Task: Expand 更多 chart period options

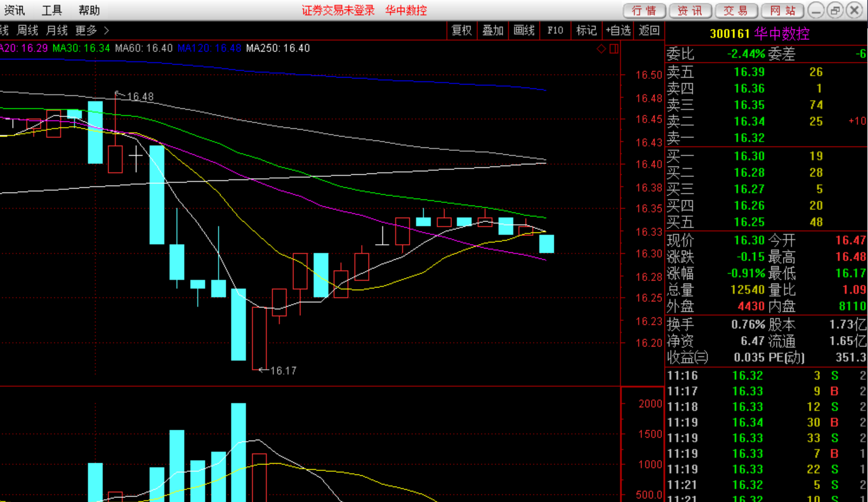Action: click(x=91, y=30)
